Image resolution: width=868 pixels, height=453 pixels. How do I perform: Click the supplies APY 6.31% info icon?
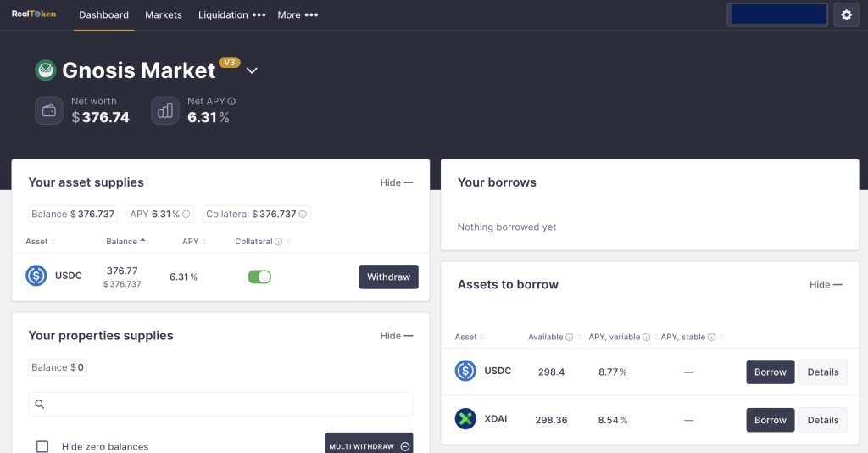click(x=186, y=215)
